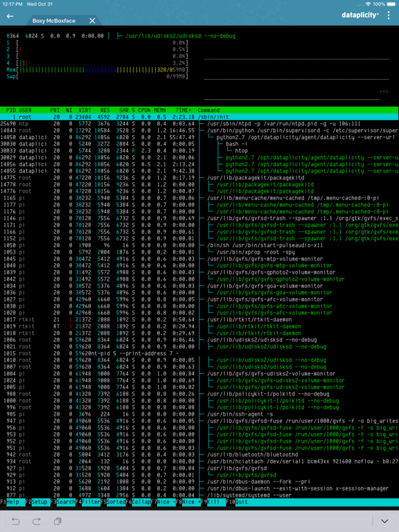The width and height of the screenshot is (399, 532).
Task: Tap the back arrow in the header
Action: pos(10,16)
